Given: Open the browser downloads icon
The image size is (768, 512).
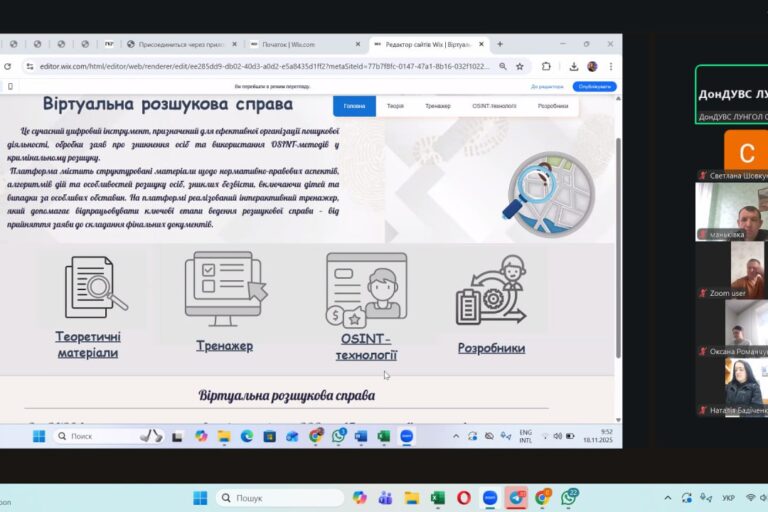Looking at the screenshot, I should click(572, 66).
